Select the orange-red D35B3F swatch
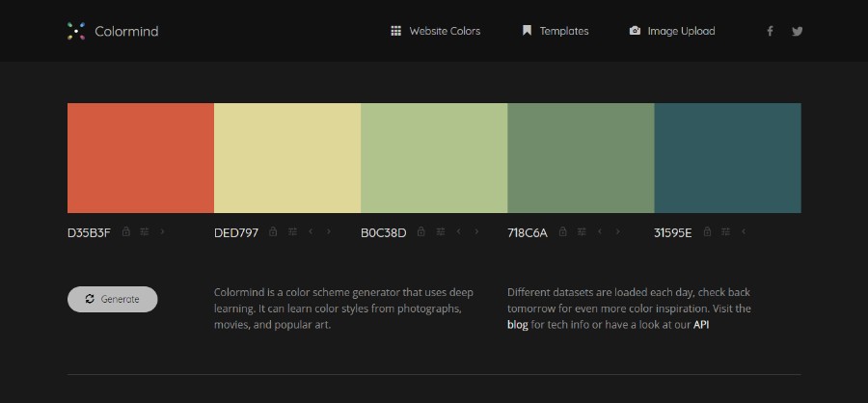The width and height of the screenshot is (868, 403). click(x=141, y=158)
